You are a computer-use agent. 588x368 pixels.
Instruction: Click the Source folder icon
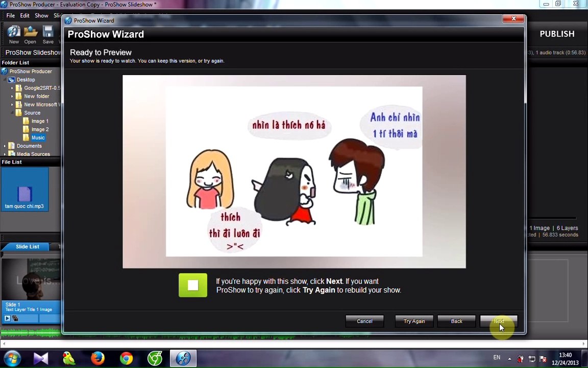[19, 112]
